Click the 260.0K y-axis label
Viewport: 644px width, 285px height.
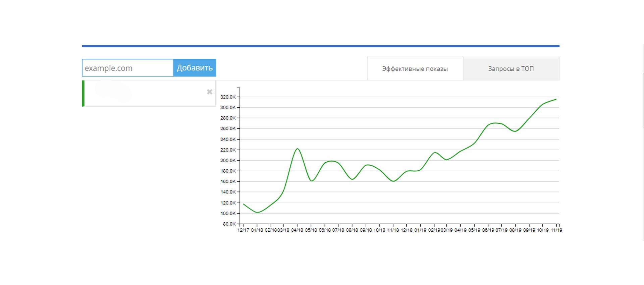click(228, 129)
